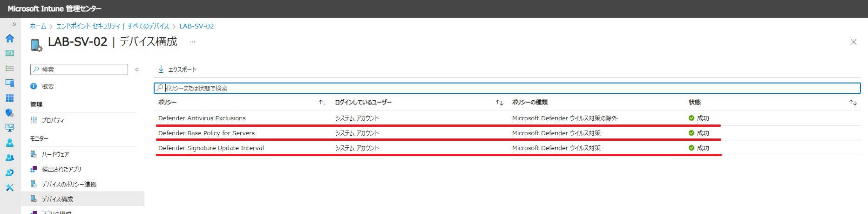Click the device icon beside LAB-SV-02 title
Viewport: 868px width, 214px height.
tap(36, 45)
